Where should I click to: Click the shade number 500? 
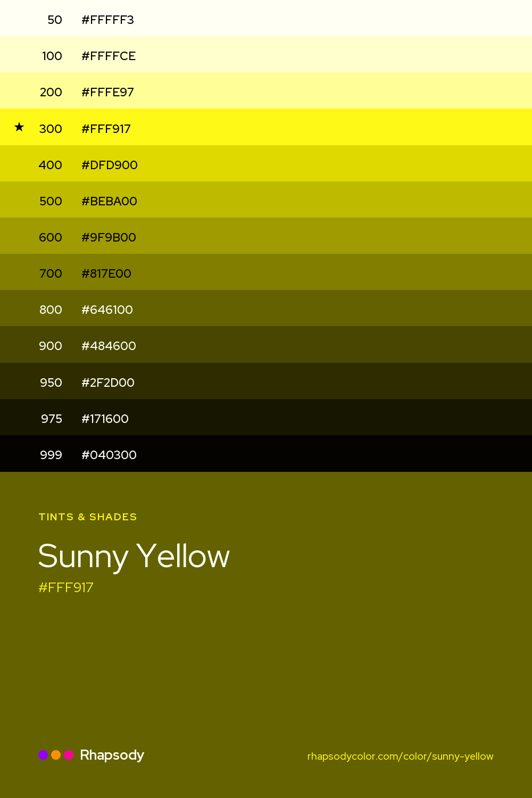point(51,201)
